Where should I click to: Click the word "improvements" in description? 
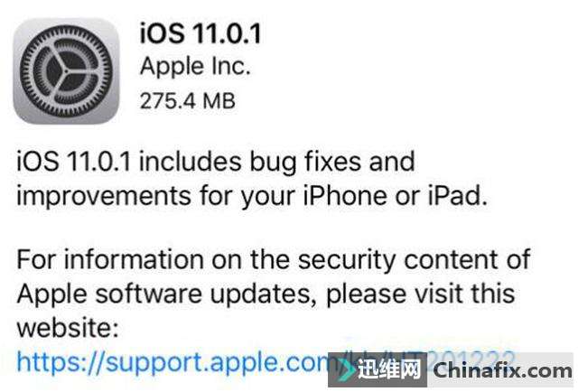tap(104, 197)
